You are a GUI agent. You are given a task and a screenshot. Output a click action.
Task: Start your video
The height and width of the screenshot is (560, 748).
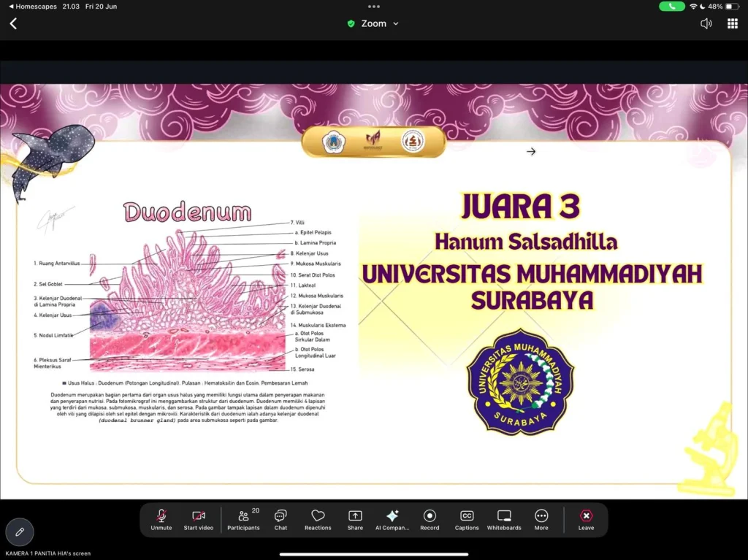point(198,518)
